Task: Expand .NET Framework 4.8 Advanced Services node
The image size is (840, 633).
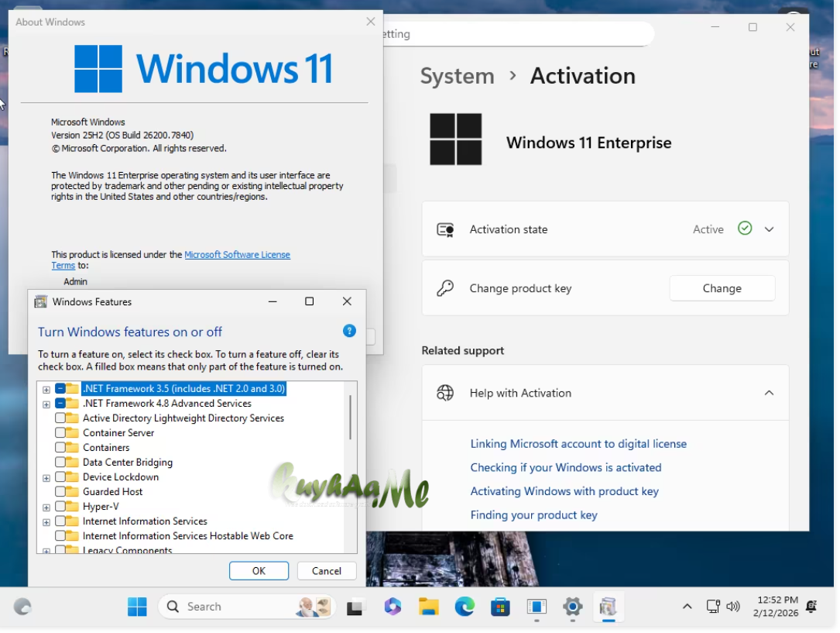Action: (x=46, y=404)
